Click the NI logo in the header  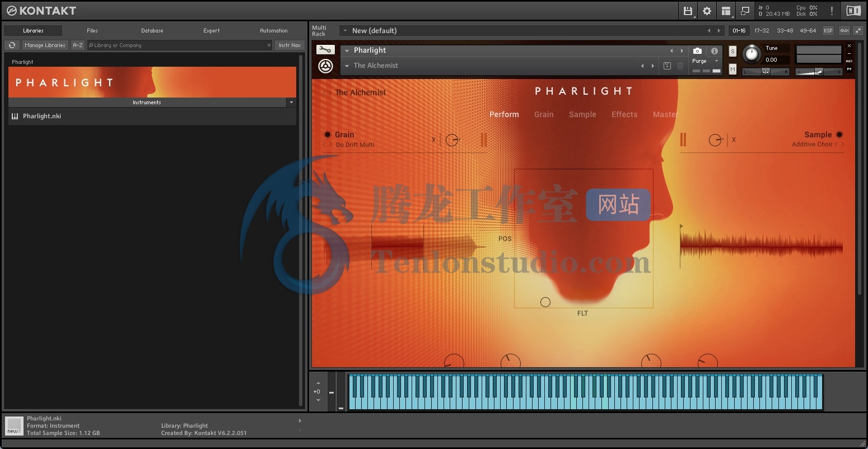point(853,11)
